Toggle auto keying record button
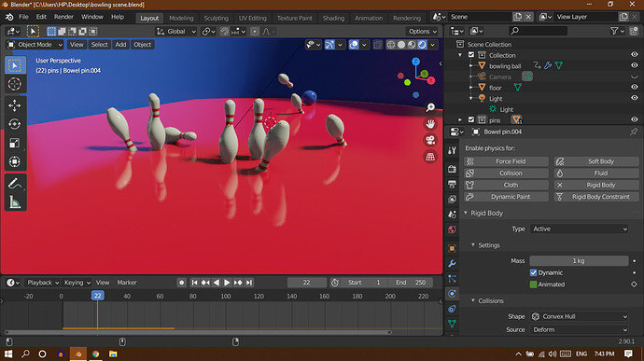 pyautogui.click(x=182, y=283)
